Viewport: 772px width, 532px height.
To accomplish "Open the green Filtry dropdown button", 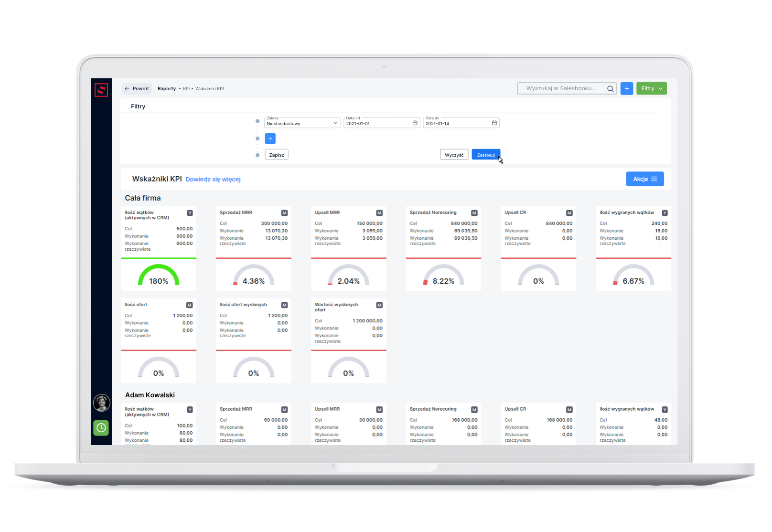I will [652, 88].
